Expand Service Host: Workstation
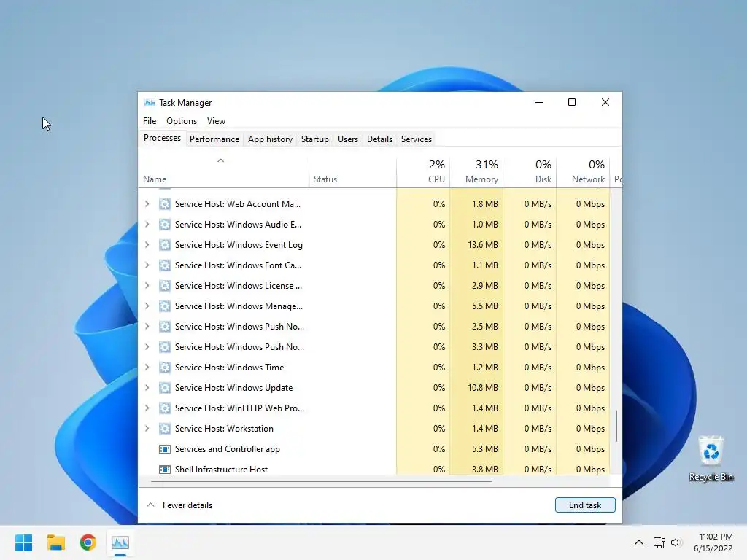Viewport: 747px width, 560px height. (147, 429)
